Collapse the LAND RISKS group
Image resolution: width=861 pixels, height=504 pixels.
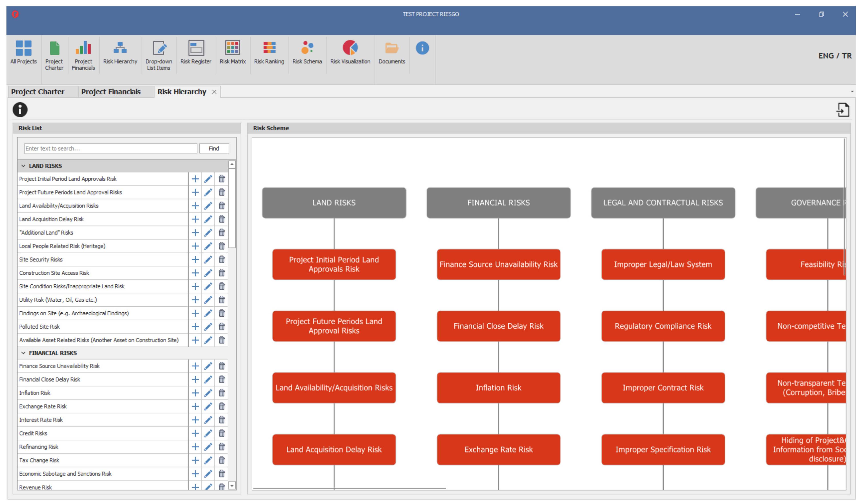[x=23, y=166]
